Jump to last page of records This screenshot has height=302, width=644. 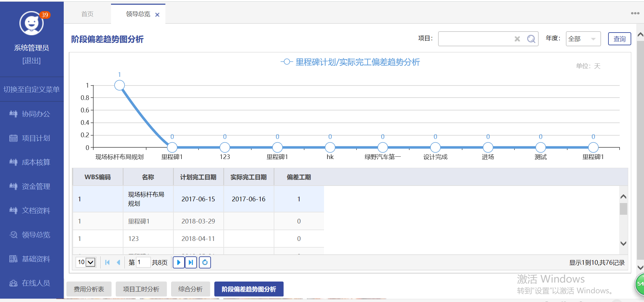coord(191,262)
